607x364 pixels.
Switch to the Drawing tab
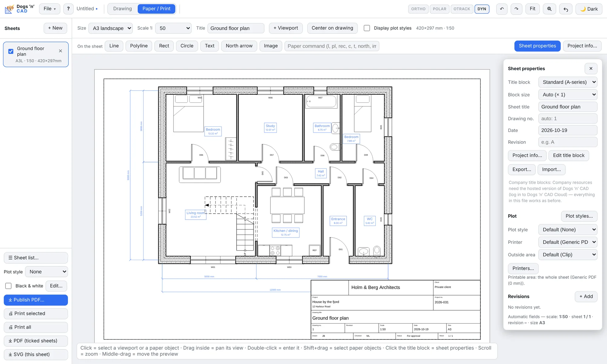coord(123,9)
